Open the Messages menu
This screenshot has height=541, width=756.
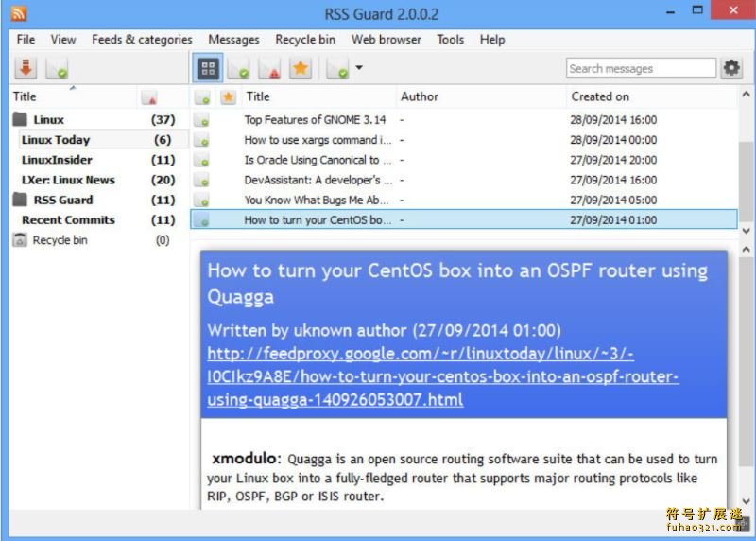click(x=233, y=39)
